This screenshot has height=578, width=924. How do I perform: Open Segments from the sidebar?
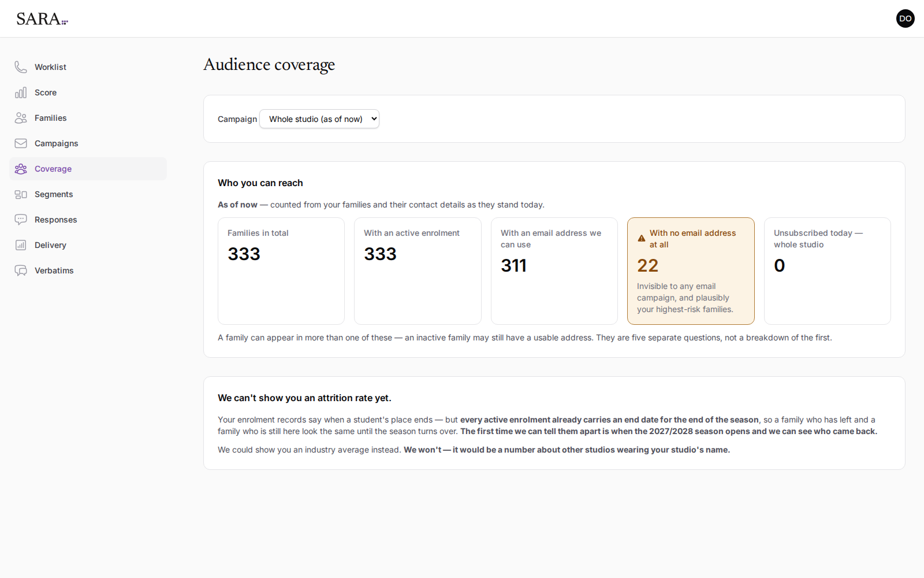(88, 194)
